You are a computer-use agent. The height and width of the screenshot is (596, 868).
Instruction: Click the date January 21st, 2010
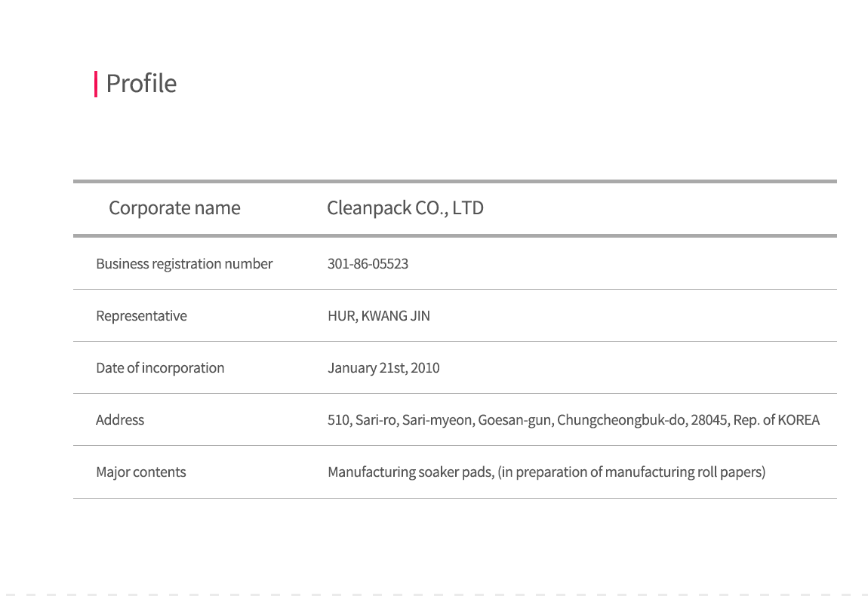383,368
